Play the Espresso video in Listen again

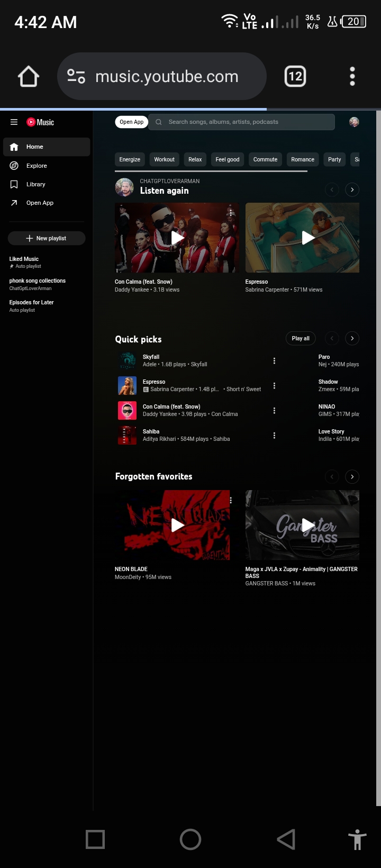click(303, 238)
